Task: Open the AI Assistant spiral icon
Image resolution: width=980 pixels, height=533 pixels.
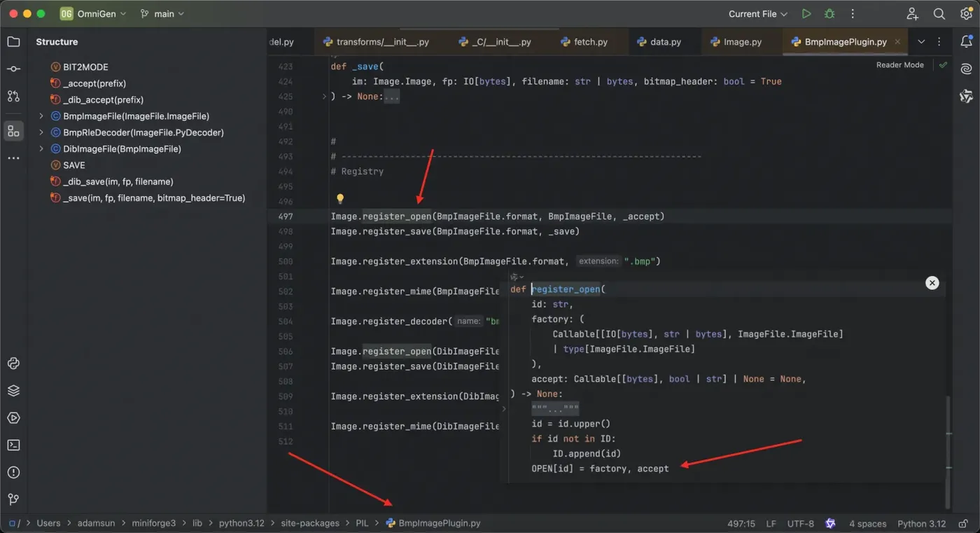Action: 967,69
